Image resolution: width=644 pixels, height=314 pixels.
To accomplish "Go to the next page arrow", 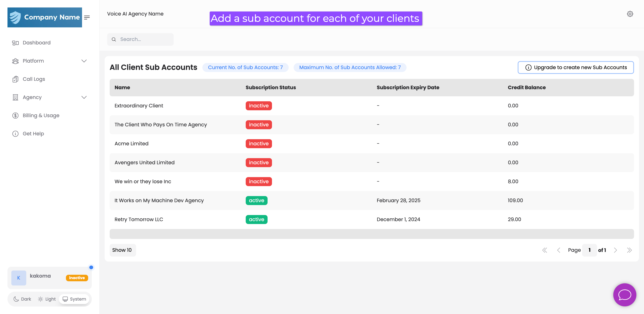I will [615, 250].
